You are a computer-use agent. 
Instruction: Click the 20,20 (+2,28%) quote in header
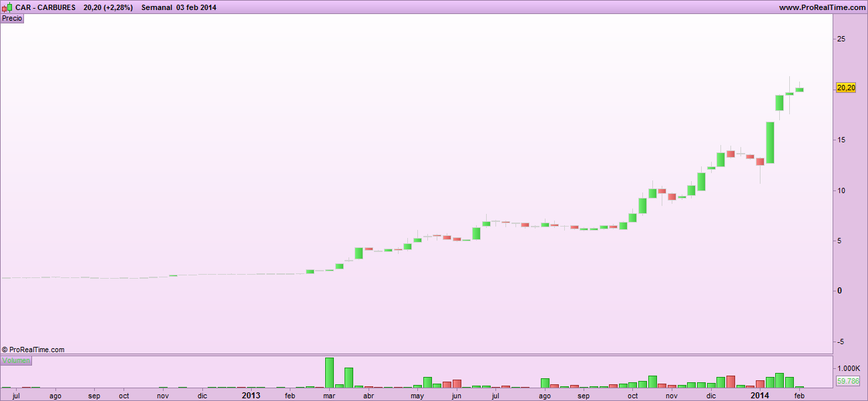click(x=108, y=7)
